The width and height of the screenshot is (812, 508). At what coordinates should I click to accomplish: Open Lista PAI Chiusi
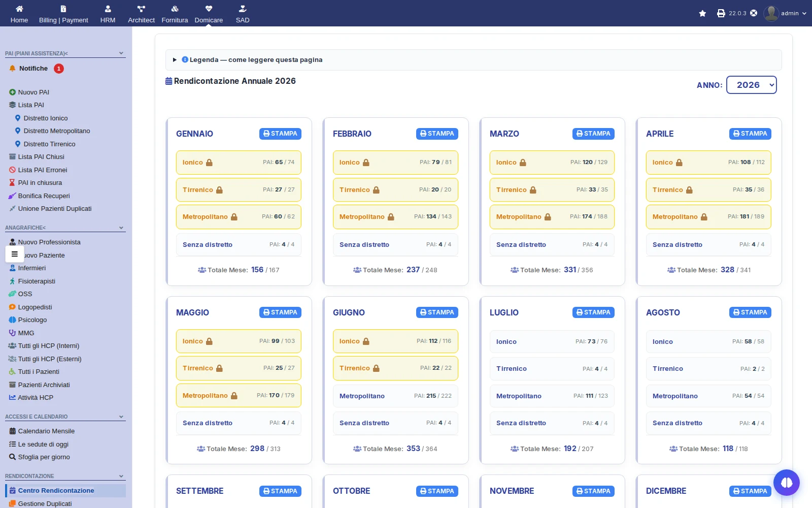(x=41, y=157)
